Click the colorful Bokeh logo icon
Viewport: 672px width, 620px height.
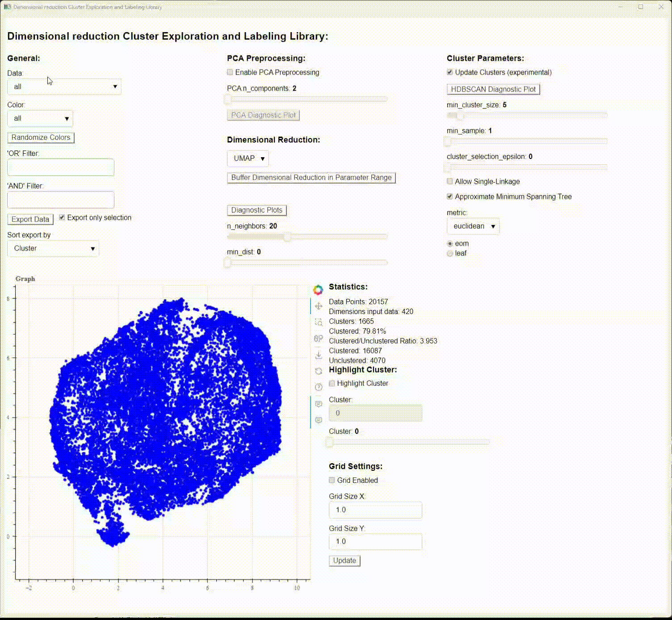[318, 290]
